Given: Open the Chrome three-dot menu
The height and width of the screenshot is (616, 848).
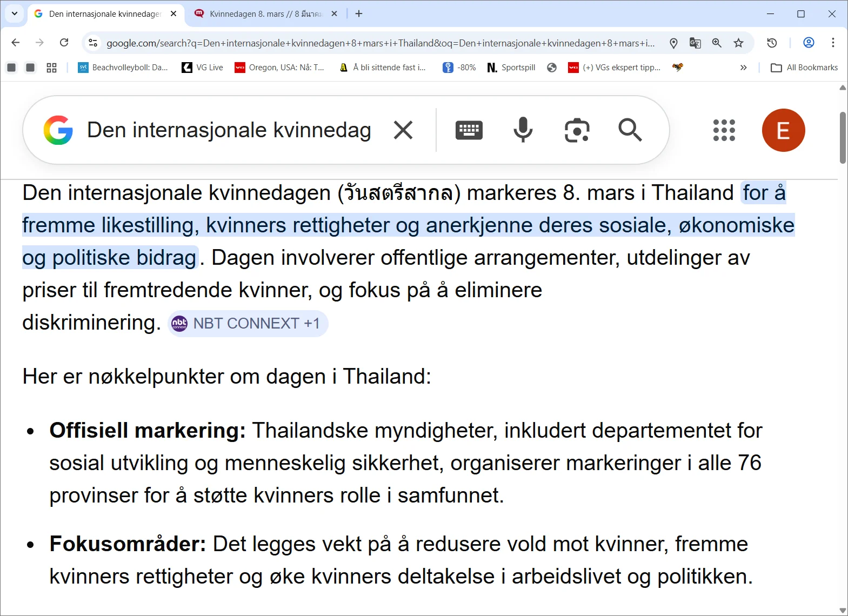Looking at the screenshot, I should (833, 43).
